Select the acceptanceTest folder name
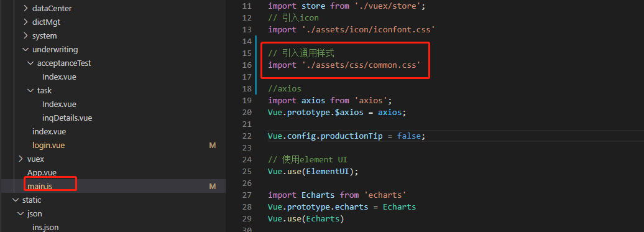Screen dimensions: 644x232 coord(64,63)
